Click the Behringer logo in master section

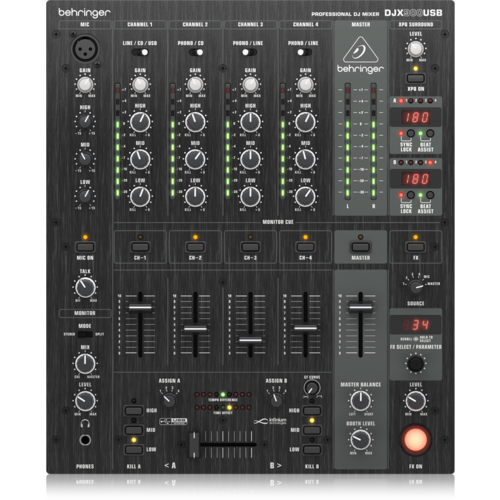[x=361, y=55]
